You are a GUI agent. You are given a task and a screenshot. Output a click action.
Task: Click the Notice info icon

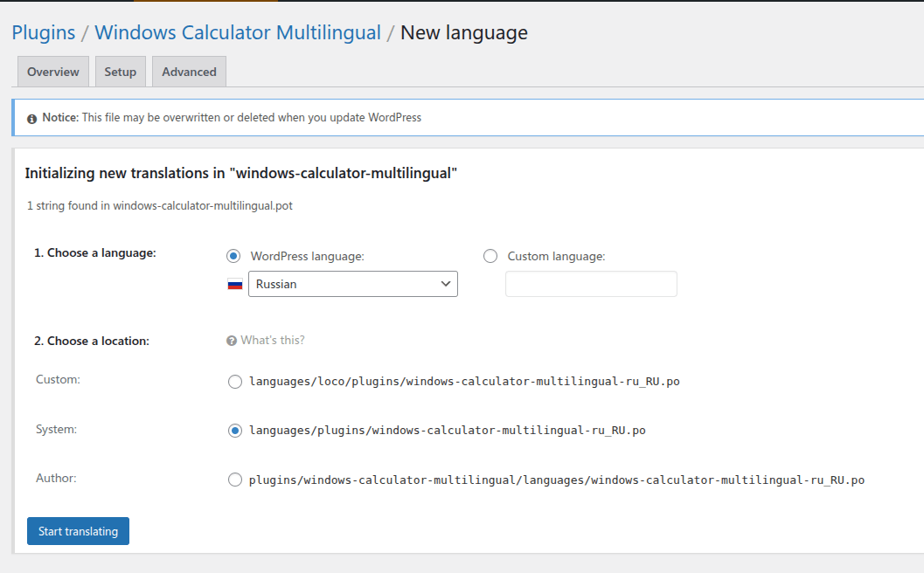32,118
